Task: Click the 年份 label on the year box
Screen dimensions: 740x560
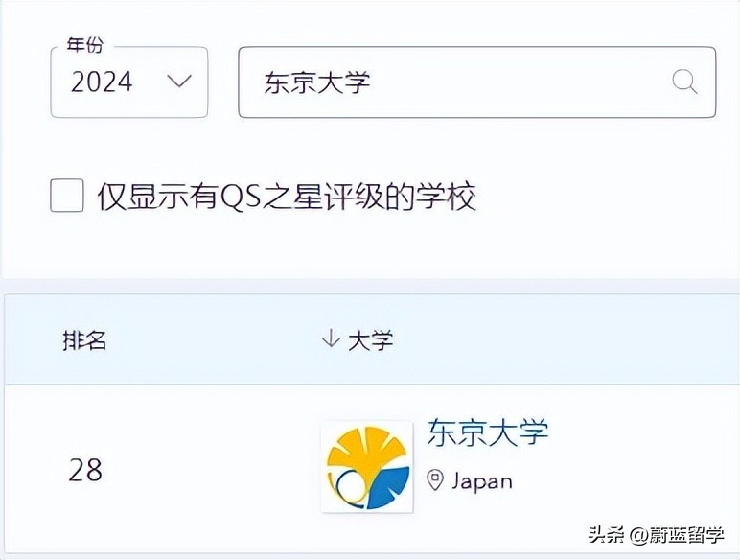Action: click(84, 46)
